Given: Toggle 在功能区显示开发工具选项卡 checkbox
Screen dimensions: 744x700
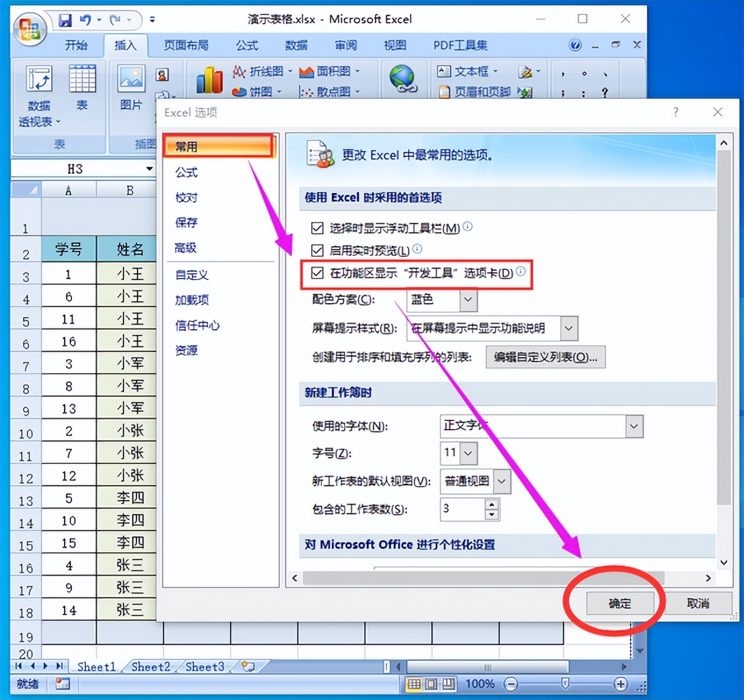Looking at the screenshot, I should [x=317, y=273].
